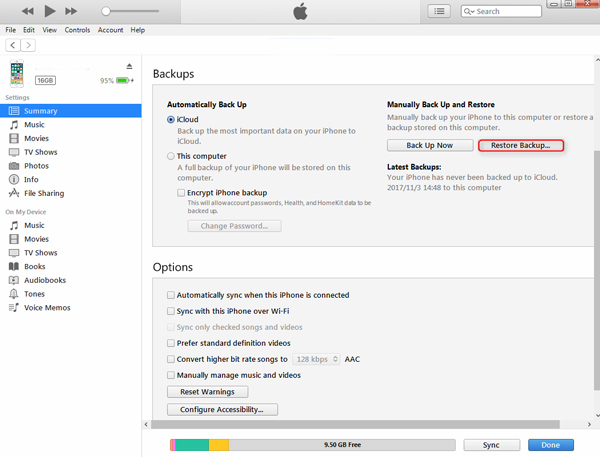Click the Sync button
Image resolution: width=600 pixels, height=457 pixels.
click(492, 445)
